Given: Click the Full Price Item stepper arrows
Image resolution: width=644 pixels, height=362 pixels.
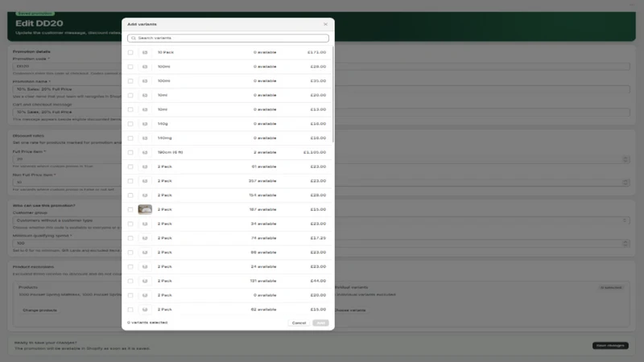Looking at the screenshot, I should click(x=625, y=159).
